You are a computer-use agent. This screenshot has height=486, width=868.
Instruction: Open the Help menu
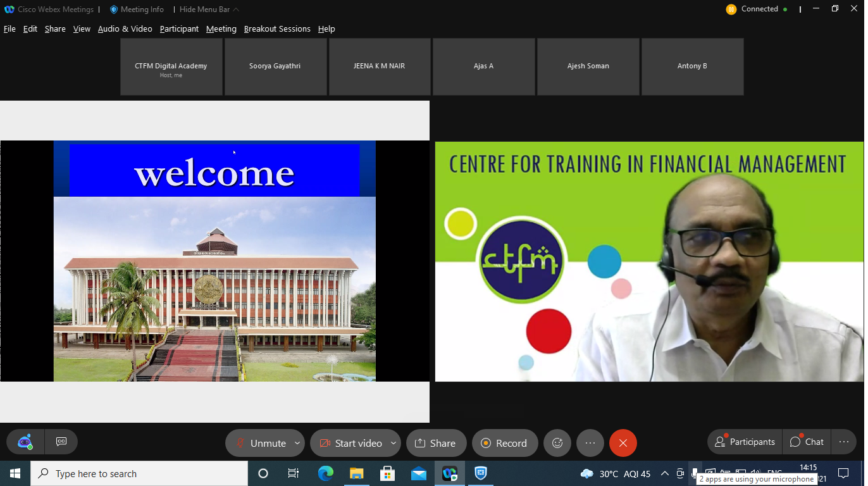coord(326,28)
